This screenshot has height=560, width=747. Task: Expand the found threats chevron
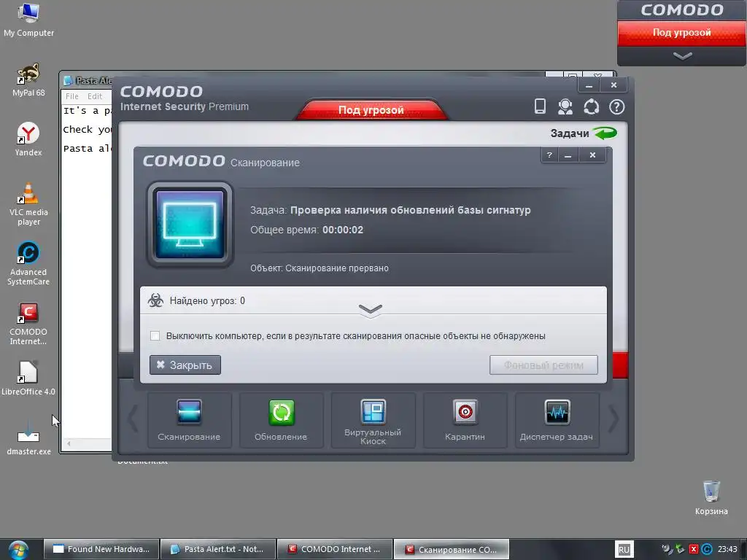click(371, 309)
